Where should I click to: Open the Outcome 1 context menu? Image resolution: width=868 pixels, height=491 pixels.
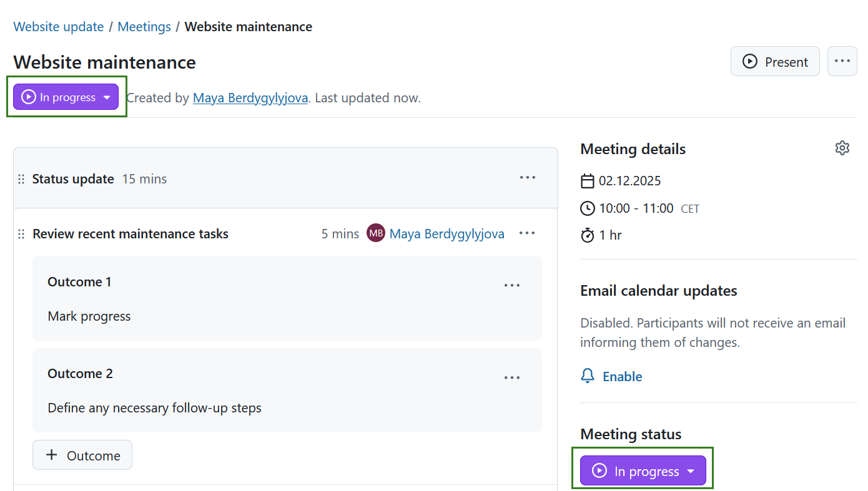coord(512,285)
